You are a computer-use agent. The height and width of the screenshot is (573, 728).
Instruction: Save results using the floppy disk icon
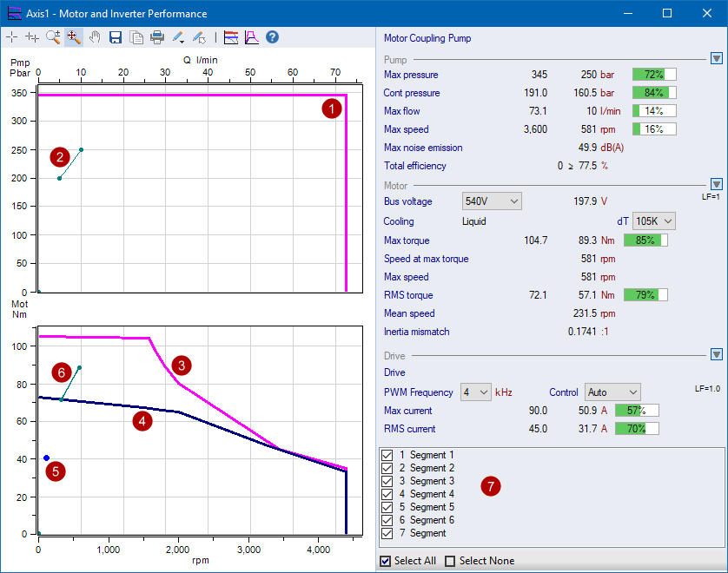pyautogui.click(x=116, y=37)
